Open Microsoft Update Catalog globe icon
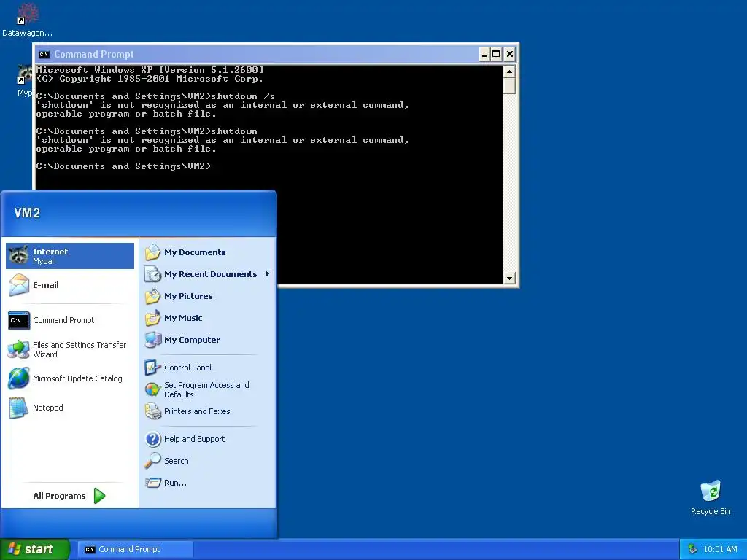This screenshot has width=747, height=560. (x=18, y=378)
